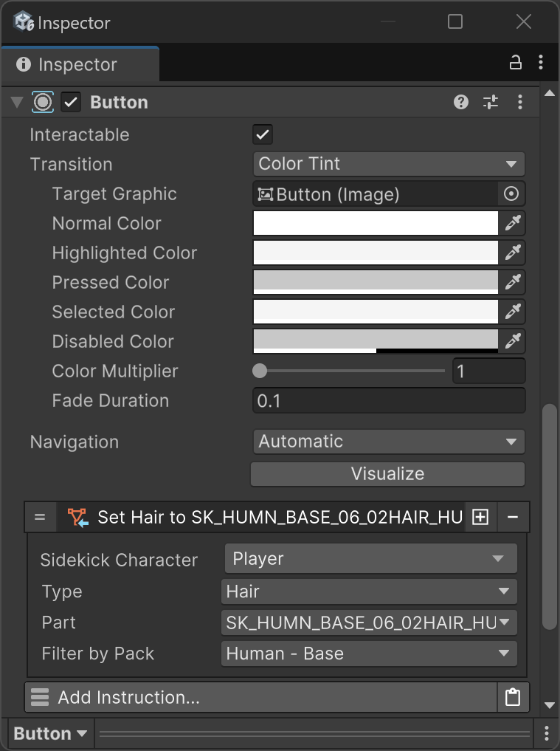The height and width of the screenshot is (751, 560).
Task: Pick Normal Color with the eyedropper
Action: (513, 224)
